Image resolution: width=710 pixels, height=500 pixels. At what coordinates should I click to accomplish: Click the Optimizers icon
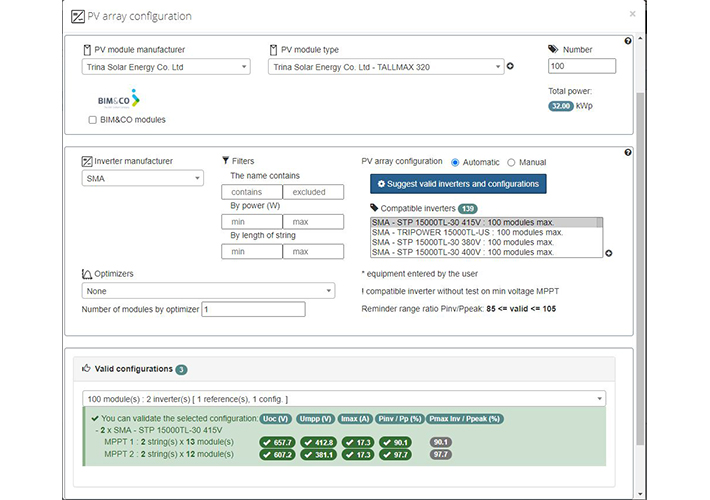click(86, 274)
